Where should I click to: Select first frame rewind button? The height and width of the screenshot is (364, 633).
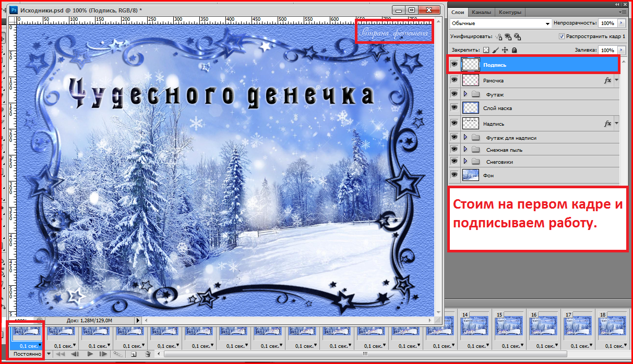tap(60, 354)
